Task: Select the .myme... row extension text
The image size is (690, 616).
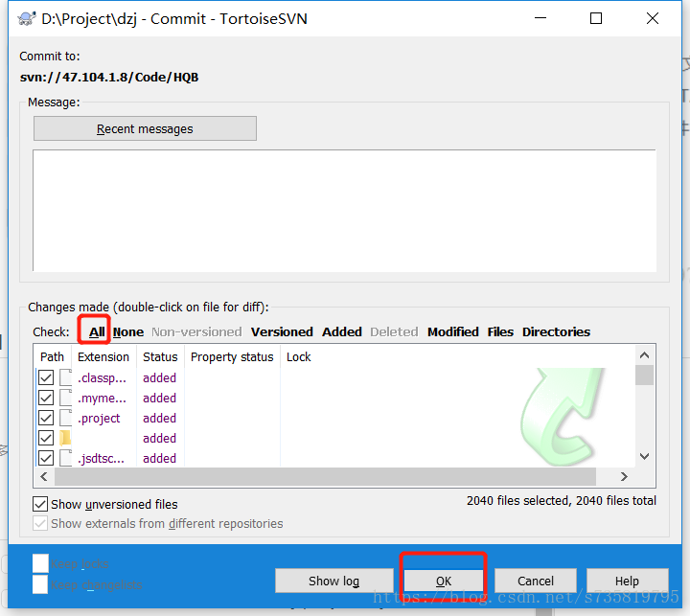Action: click(103, 399)
